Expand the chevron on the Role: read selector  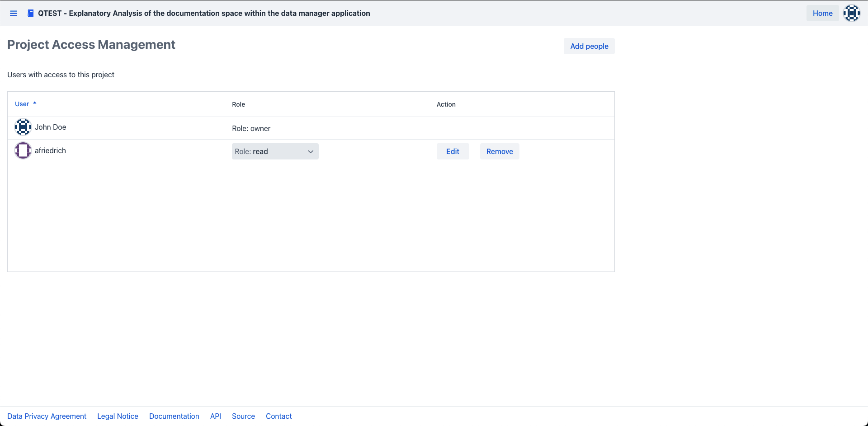click(x=311, y=152)
